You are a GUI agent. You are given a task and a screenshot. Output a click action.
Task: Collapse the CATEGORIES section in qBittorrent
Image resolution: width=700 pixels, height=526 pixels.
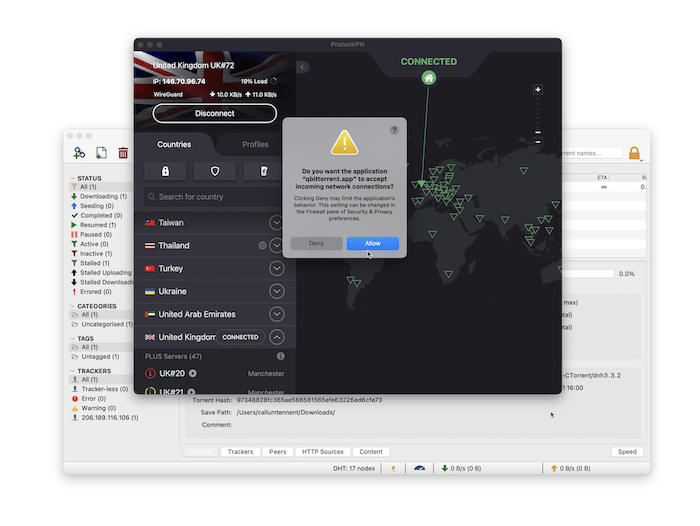[x=73, y=306]
